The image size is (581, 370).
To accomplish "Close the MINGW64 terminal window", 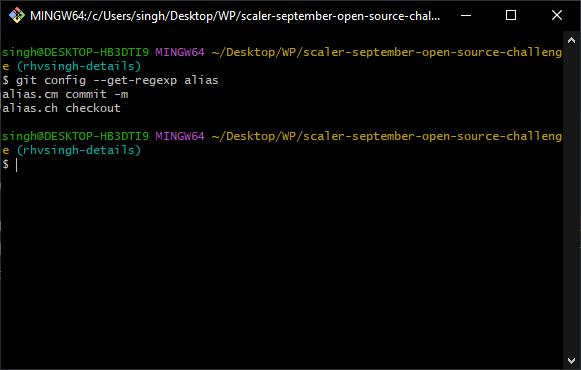I will (x=557, y=16).
